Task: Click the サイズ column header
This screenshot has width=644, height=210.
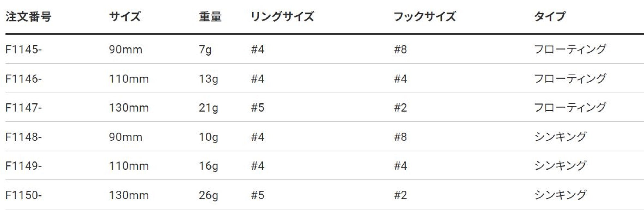Action: (125, 16)
